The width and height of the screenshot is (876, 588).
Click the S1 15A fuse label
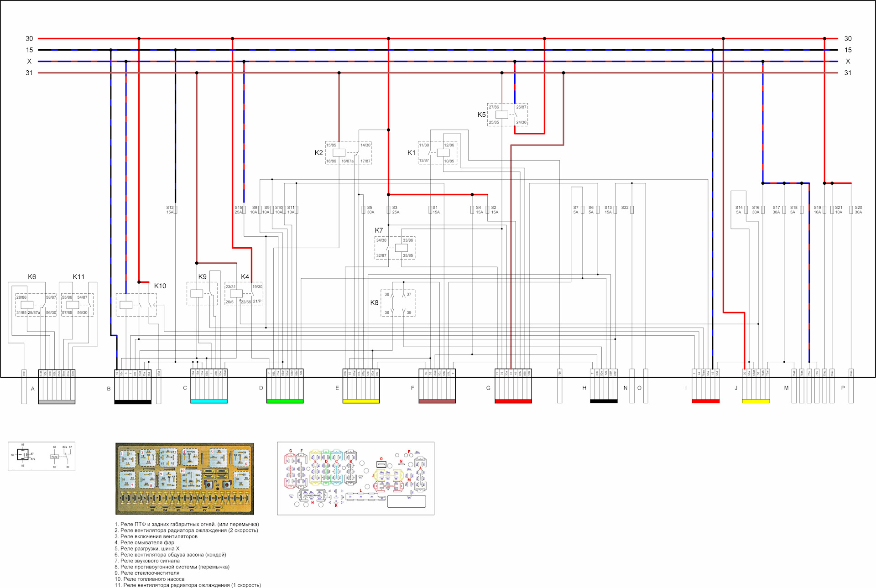click(436, 210)
